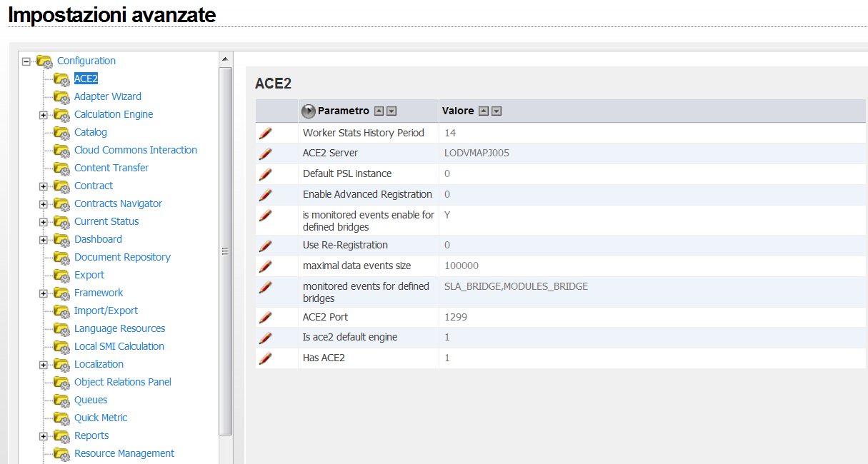
Task: Expand the Contract tree node
Action: [x=44, y=186]
